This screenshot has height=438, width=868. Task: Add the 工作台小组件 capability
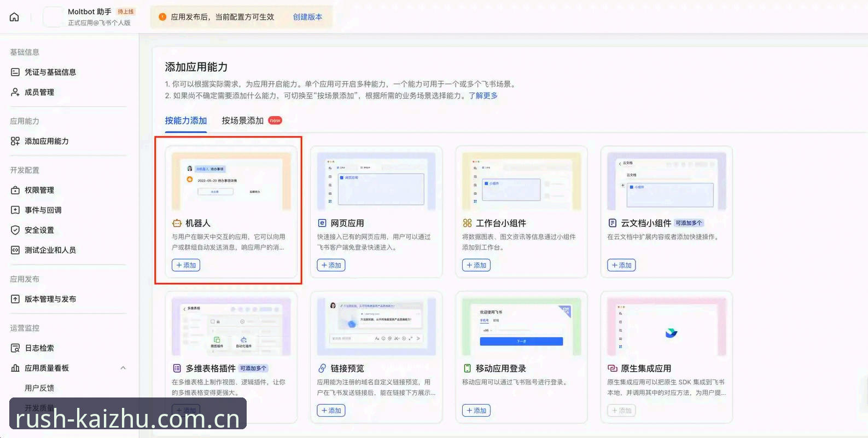click(476, 265)
